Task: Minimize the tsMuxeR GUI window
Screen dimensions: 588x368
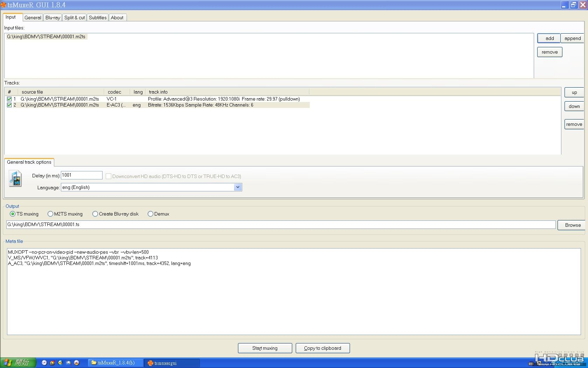Action: [x=564, y=5]
